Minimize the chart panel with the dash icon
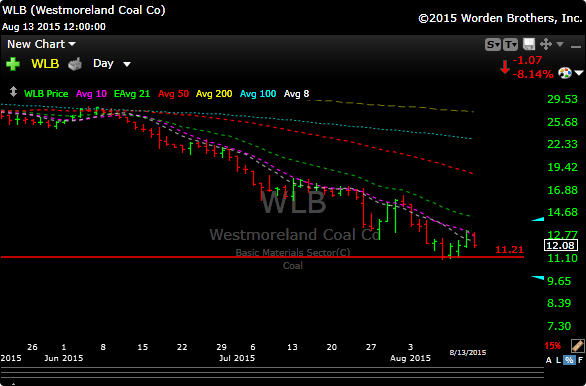This screenshot has width=586, height=386. 576,46
